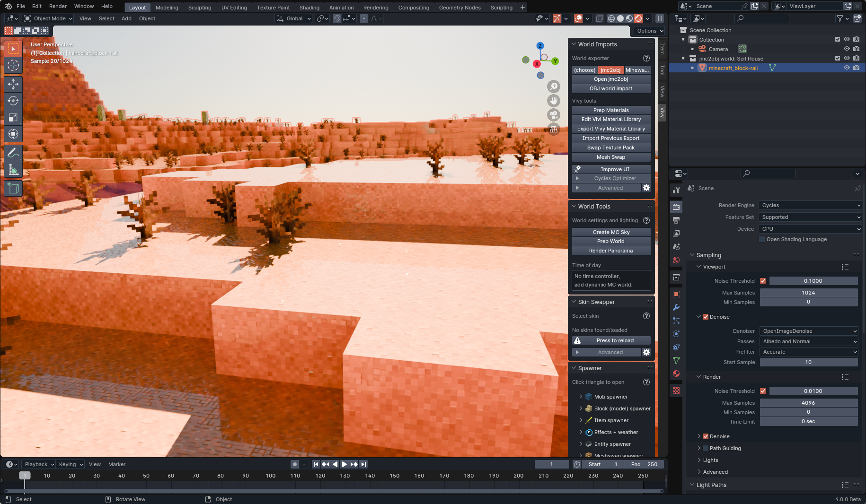Hide the minecraft_block-rail object with the eye toggle

coord(847,68)
